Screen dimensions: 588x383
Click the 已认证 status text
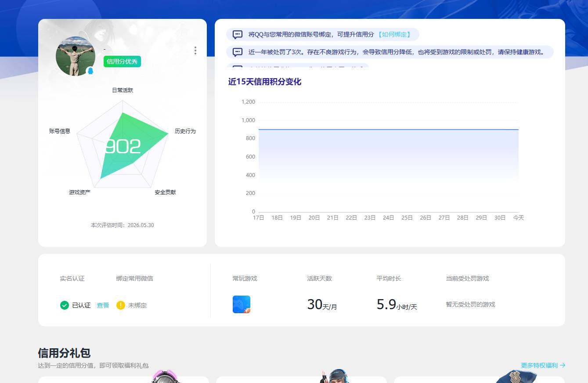point(81,305)
